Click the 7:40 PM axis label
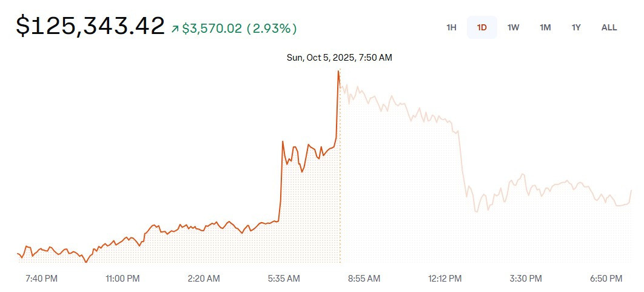Viewport: 644px width, 292px height. click(x=42, y=279)
